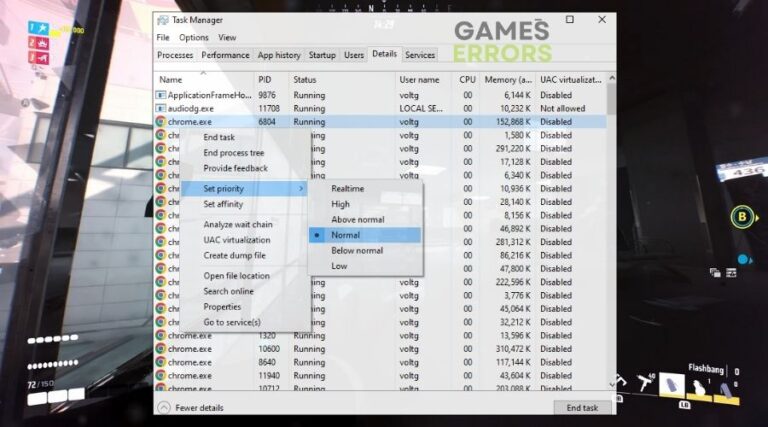The width and height of the screenshot is (768, 427).
Task: Click the audiodg.exe process icon
Action: point(161,108)
